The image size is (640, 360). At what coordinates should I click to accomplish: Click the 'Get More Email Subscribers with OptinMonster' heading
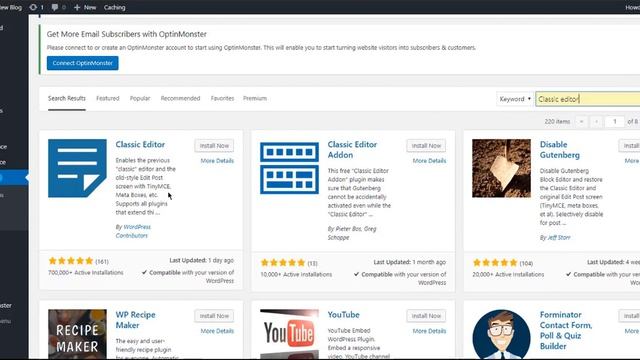[x=127, y=34]
